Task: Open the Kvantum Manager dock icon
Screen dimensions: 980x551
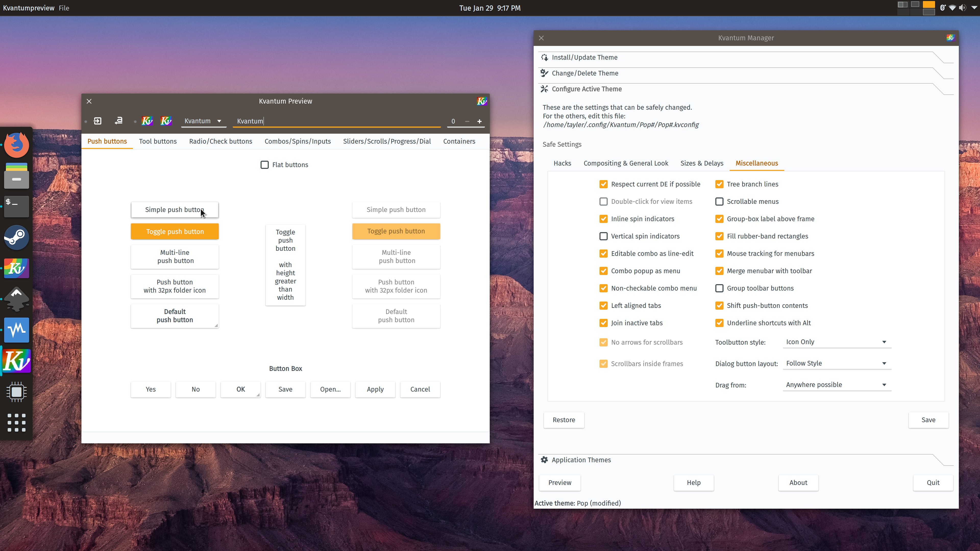Action: (16, 268)
